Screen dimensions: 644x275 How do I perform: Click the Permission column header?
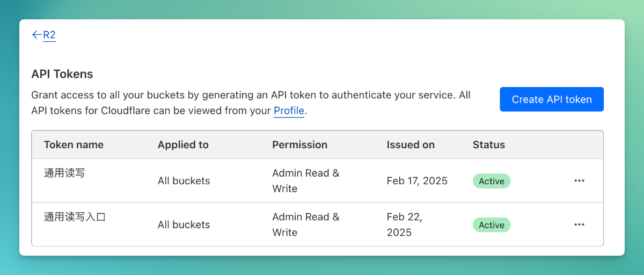[299, 144]
